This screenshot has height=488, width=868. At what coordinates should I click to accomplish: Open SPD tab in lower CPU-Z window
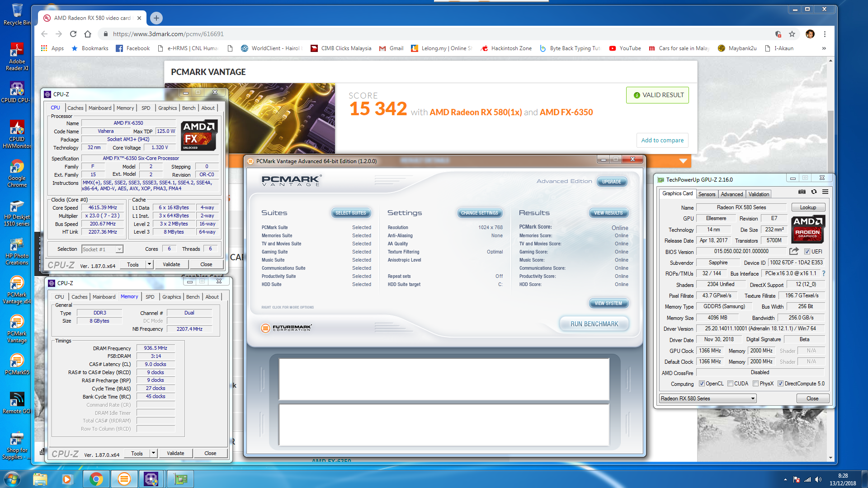150,297
